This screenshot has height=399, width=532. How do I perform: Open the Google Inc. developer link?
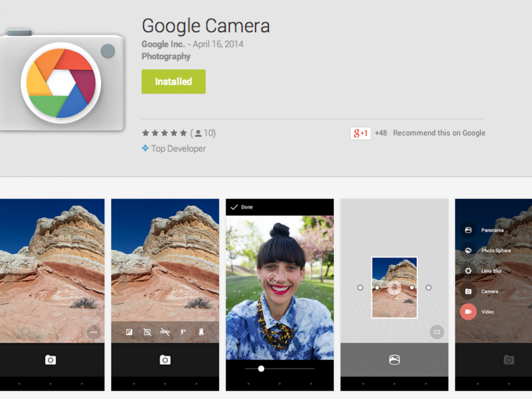pos(163,44)
